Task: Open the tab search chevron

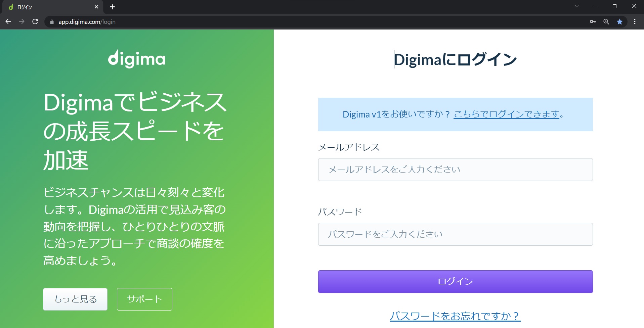Action: click(x=577, y=6)
